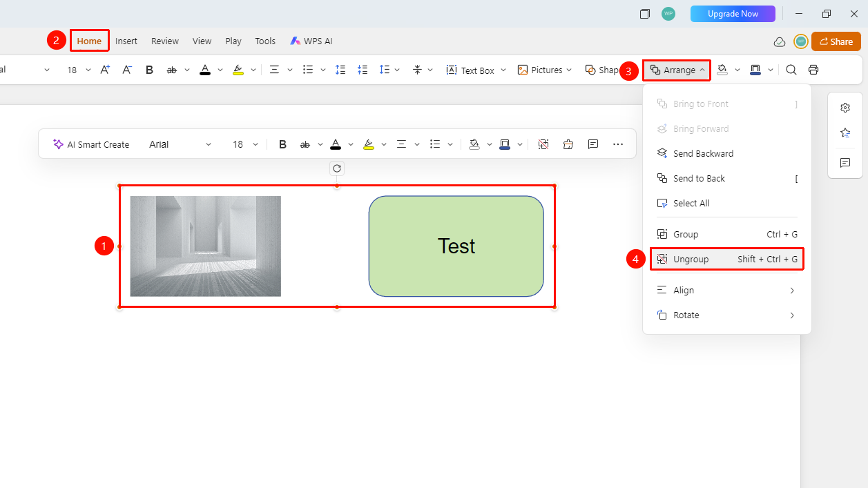Open the side panel settings gear
The image size is (868, 488).
pyautogui.click(x=845, y=108)
